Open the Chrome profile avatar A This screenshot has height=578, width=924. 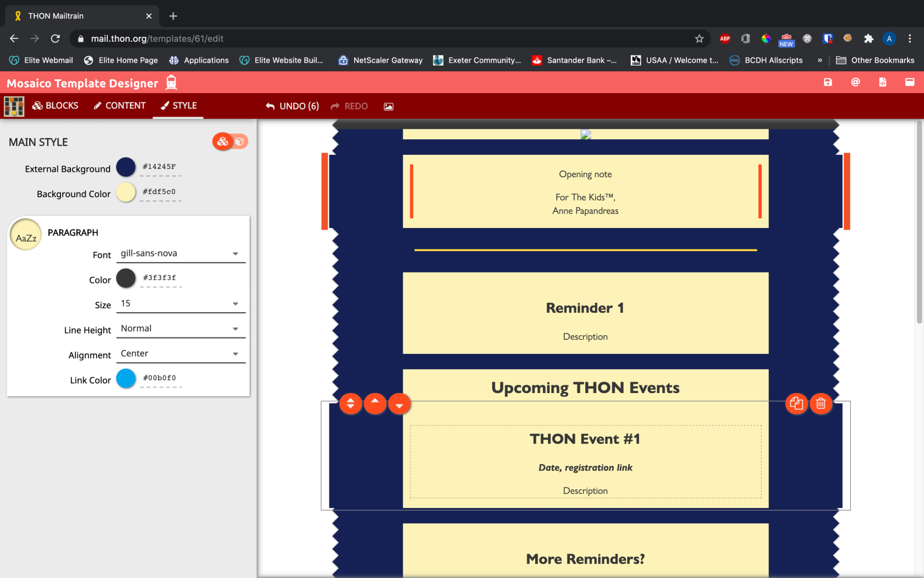tap(889, 39)
